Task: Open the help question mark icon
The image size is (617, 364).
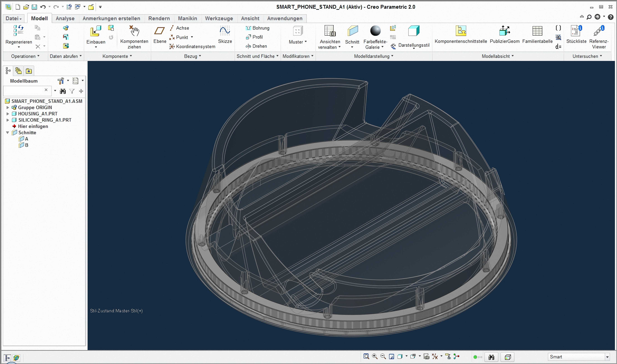Action: [610, 17]
